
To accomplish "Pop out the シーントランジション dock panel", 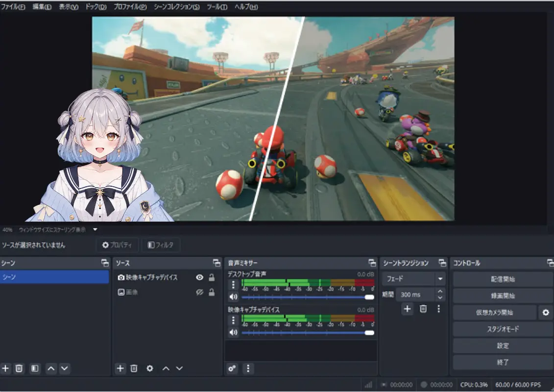I will coord(442,263).
